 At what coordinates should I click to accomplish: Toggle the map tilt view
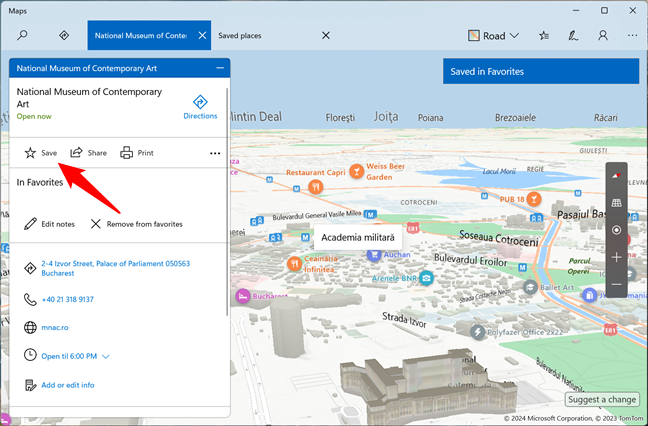pyautogui.click(x=616, y=203)
